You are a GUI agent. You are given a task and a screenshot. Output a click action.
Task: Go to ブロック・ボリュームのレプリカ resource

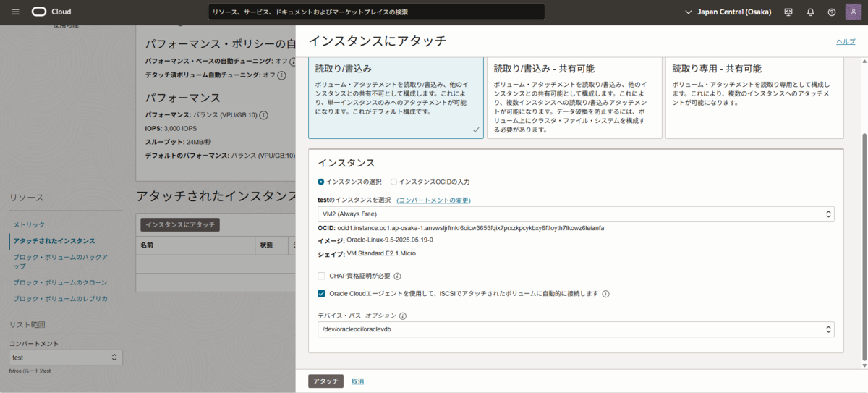pos(60,298)
